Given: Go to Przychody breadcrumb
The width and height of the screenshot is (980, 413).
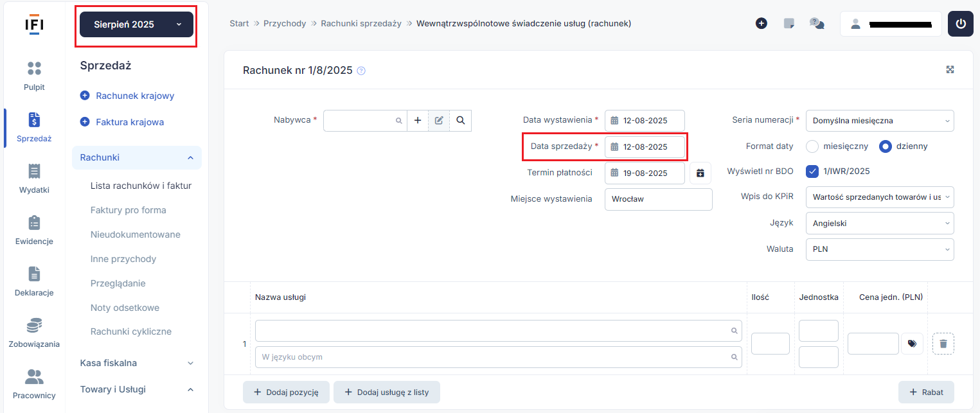Looking at the screenshot, I should (x=285, y=23).
